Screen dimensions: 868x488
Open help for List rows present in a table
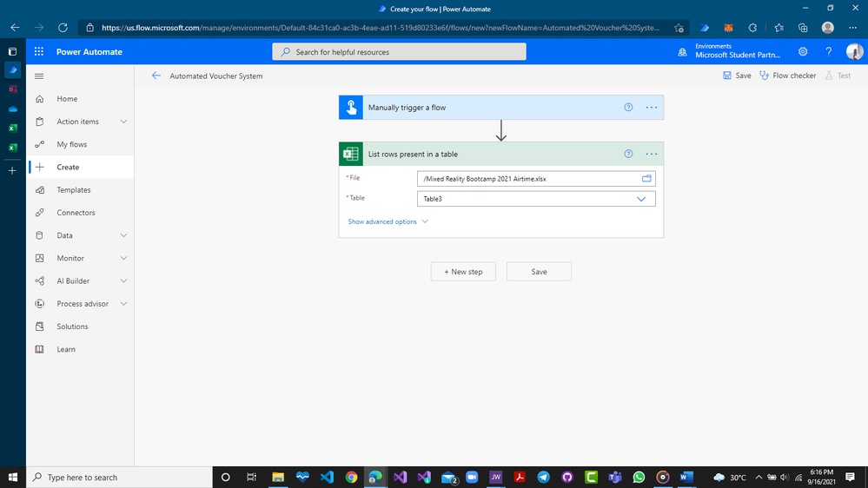tap(628, 154)
